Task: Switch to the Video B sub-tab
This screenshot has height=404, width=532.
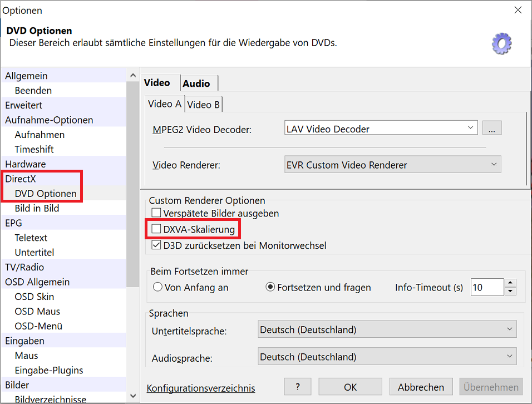Action: pyautogui.click(x=203, y=104)
